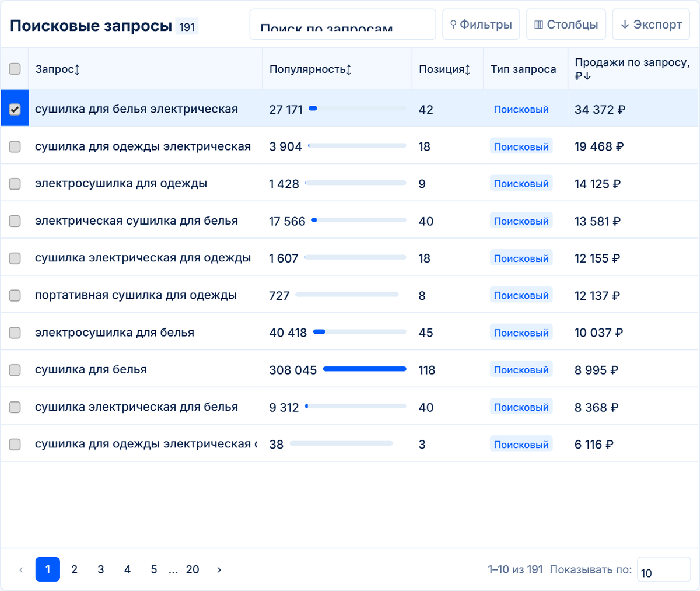Screen dimensions: 700x591
Task: Open the Показывать по rows-per-page selector
Action: click(664, 569)
